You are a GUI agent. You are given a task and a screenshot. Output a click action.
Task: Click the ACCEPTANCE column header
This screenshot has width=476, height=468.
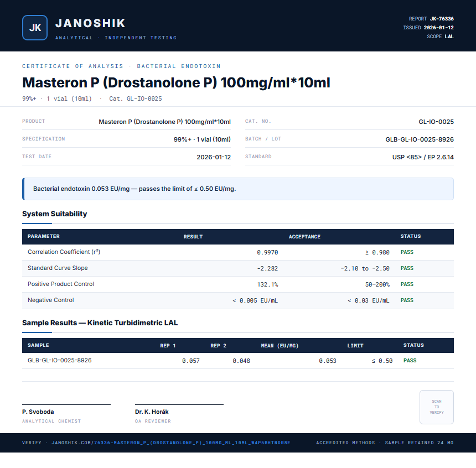click(304, 237)
